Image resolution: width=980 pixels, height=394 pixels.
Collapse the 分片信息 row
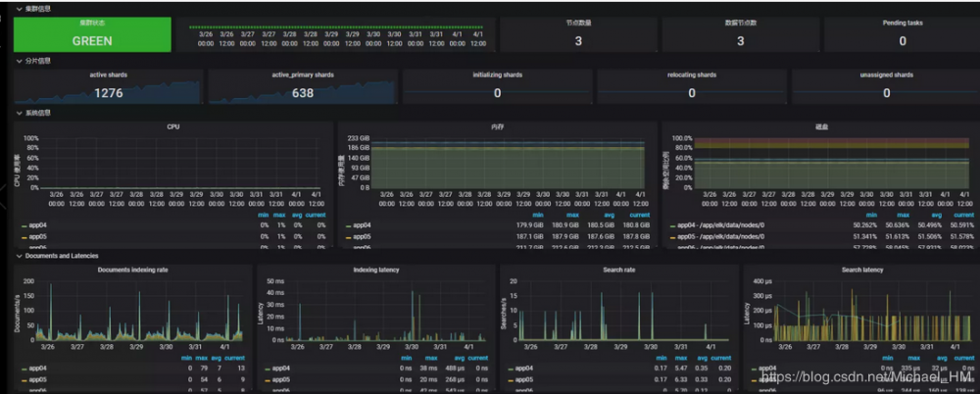click(38, 61)
